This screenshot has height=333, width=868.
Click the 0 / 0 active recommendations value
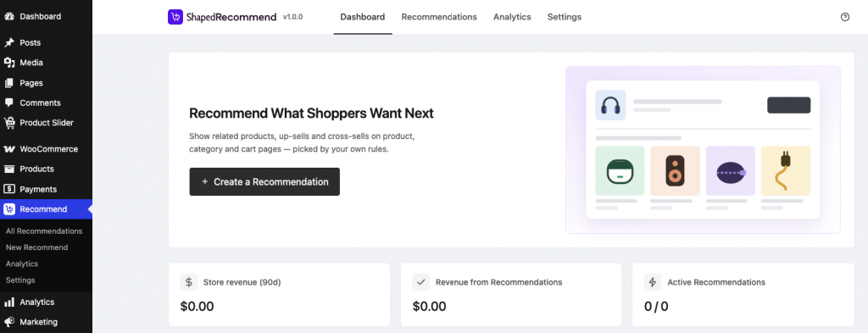click(x=656, y=307)
